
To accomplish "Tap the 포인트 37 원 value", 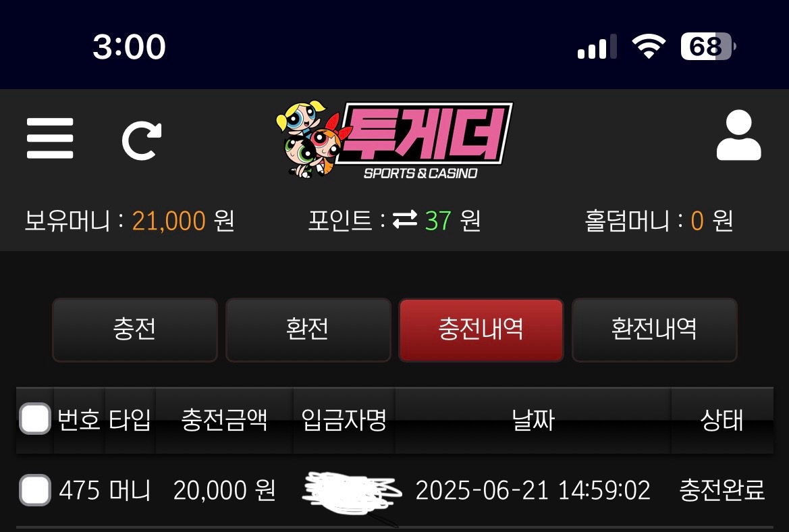I will pyautogui.click(x=394, y=221).
